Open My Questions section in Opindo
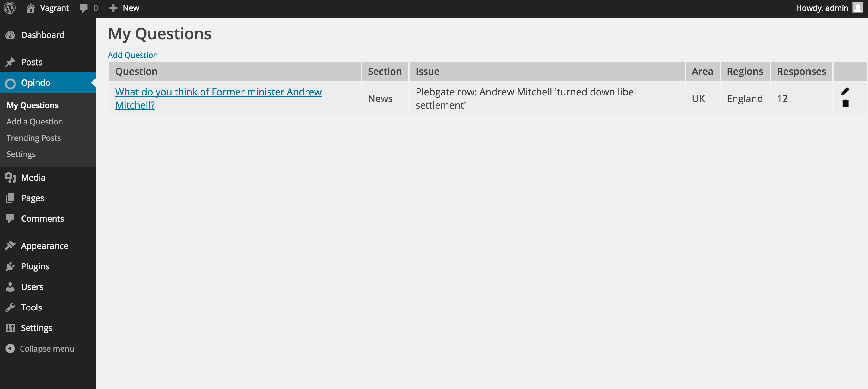This screenshot has width=868, height=389. click(x=32, y=105)
